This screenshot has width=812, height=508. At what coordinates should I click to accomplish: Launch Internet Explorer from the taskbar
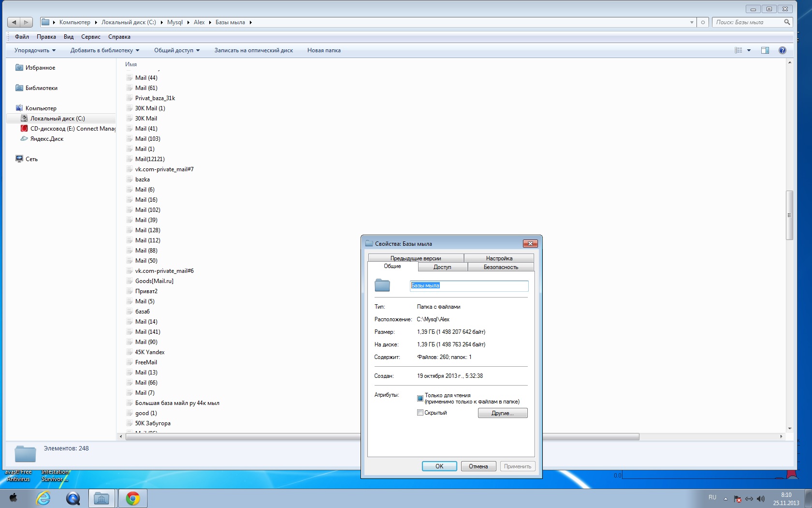(43, 498)
